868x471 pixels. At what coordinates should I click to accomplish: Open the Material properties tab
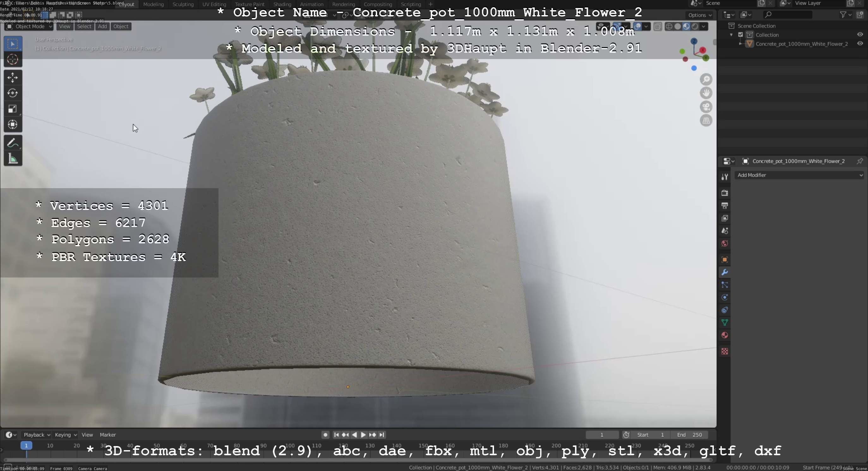(x=725, y=335)
